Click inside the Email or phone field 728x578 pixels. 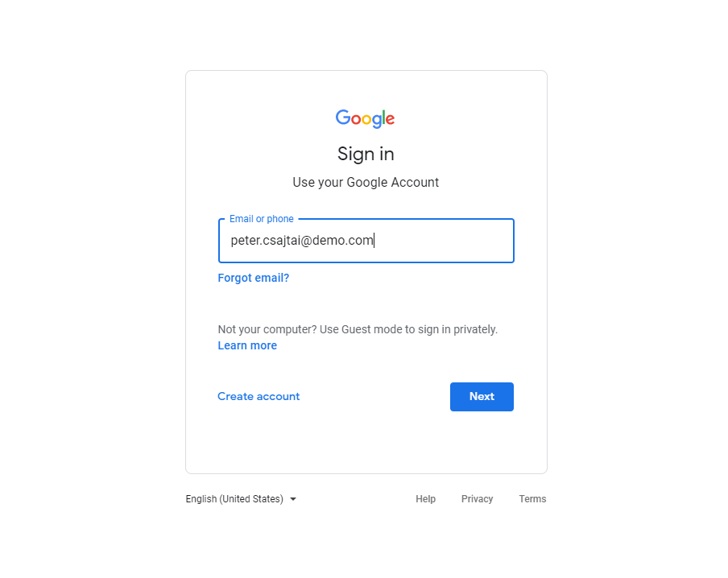[366, 241]
